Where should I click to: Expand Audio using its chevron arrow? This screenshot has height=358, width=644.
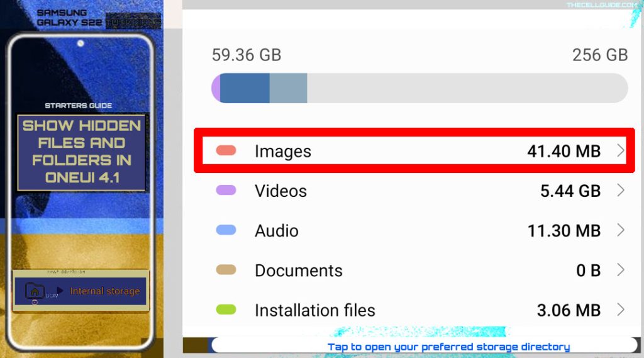[621, 230]
